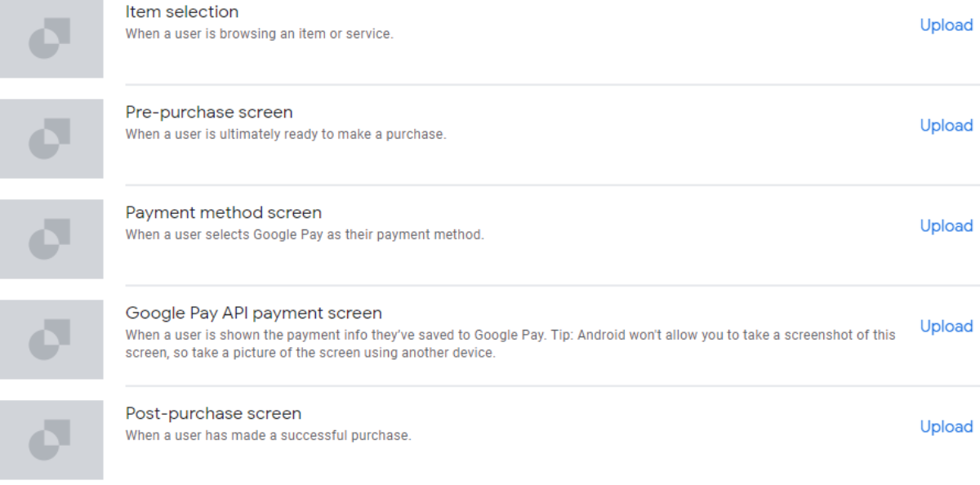This screenshot has height=485, width=980.
Task: Select the Payment method screen heading
Action: (224, 213)
